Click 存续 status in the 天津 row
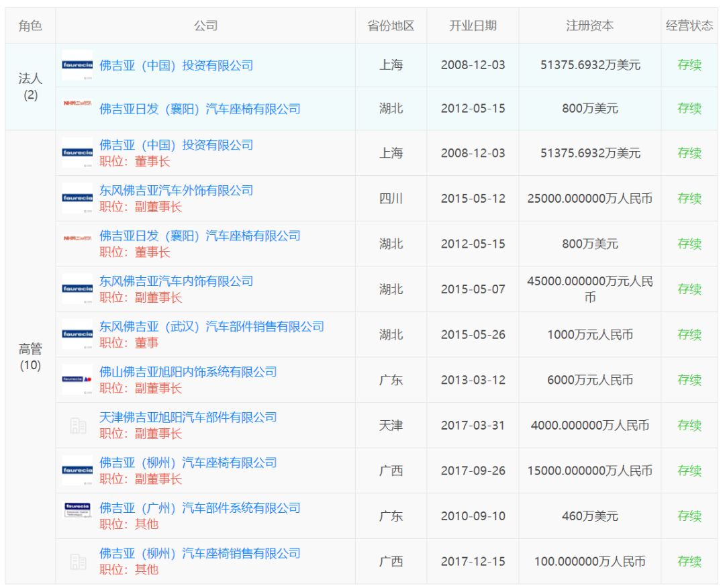 click(689, 425)
